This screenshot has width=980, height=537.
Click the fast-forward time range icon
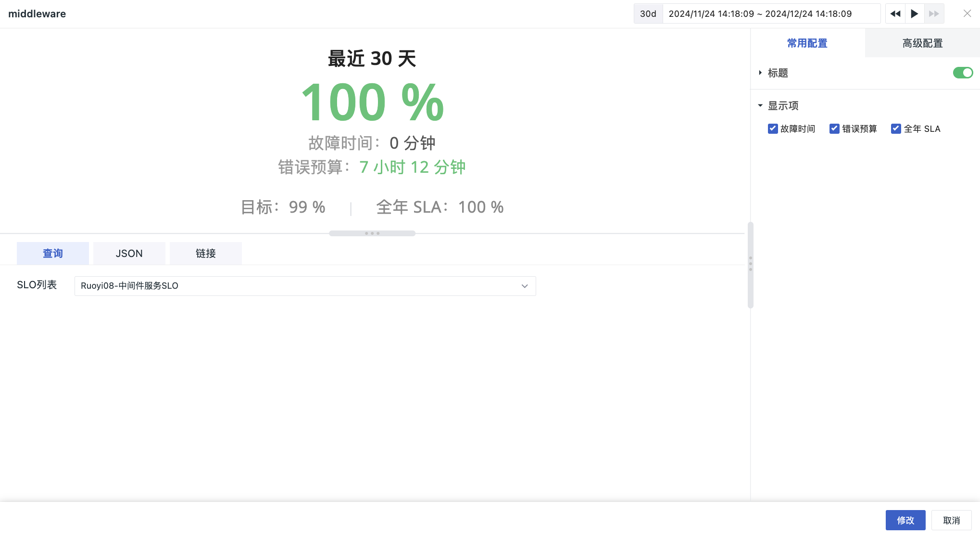(x=934, y=14)
